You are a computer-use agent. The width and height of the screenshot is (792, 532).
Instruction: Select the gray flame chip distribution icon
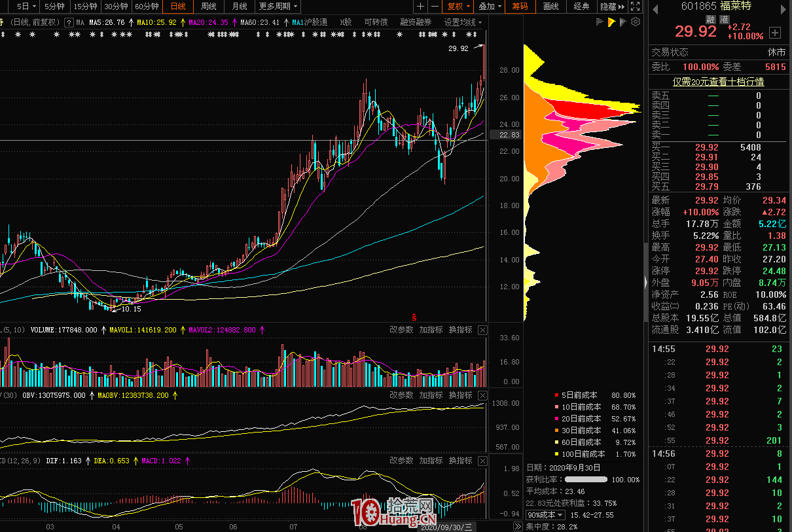(x=623, y=22)
